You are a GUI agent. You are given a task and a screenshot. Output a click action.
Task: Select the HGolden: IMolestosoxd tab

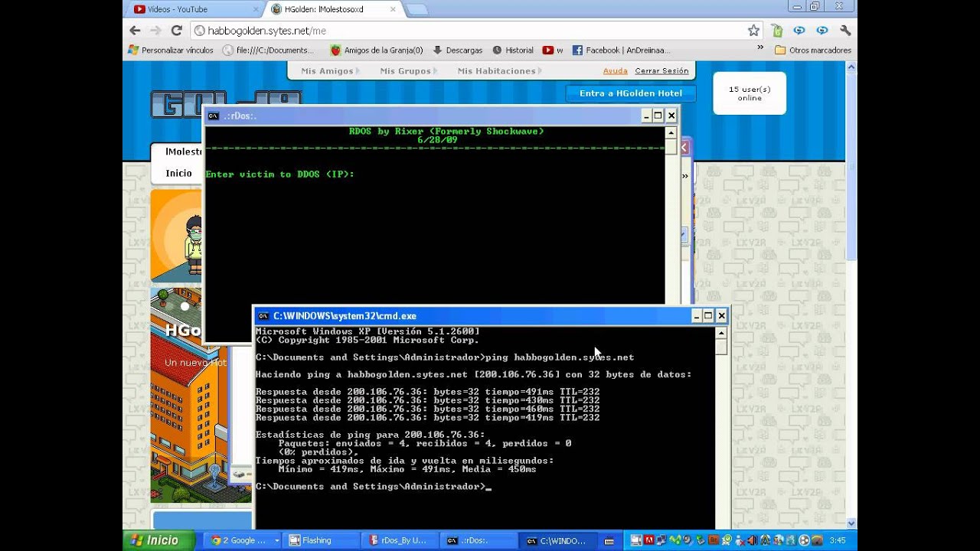[333, 9]
